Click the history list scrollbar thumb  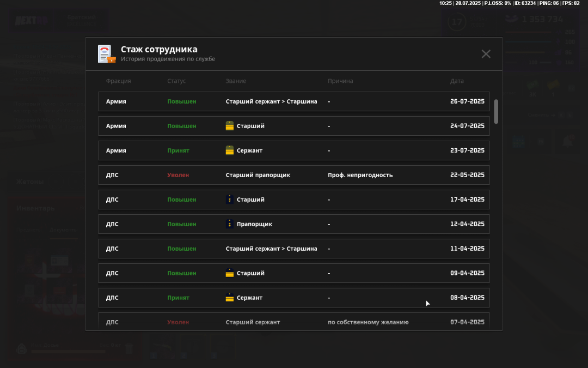(x=496, y=112)
